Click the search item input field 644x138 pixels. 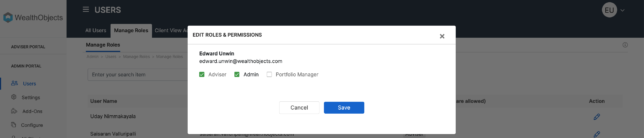(138, 75)
